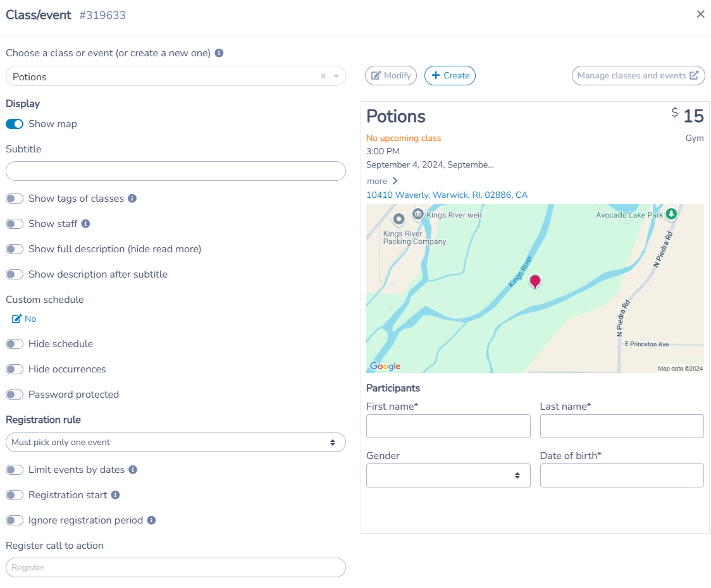Click the First name input field
711x588 pixels.
448,426
